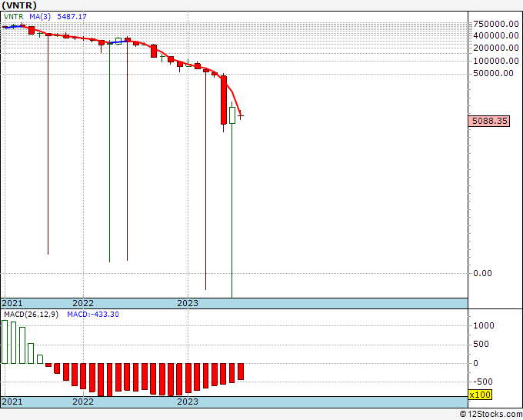Click 2022 on MACD panel timeline
The height and width of the screenshot is (420, 523).
(x=83, y=402)
